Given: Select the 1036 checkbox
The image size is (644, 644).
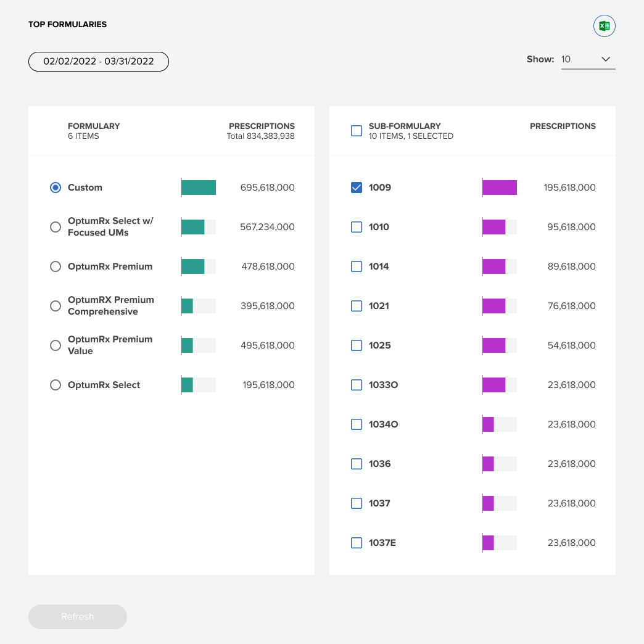Looking at the screenshot, I should click(x=357, y=464).
